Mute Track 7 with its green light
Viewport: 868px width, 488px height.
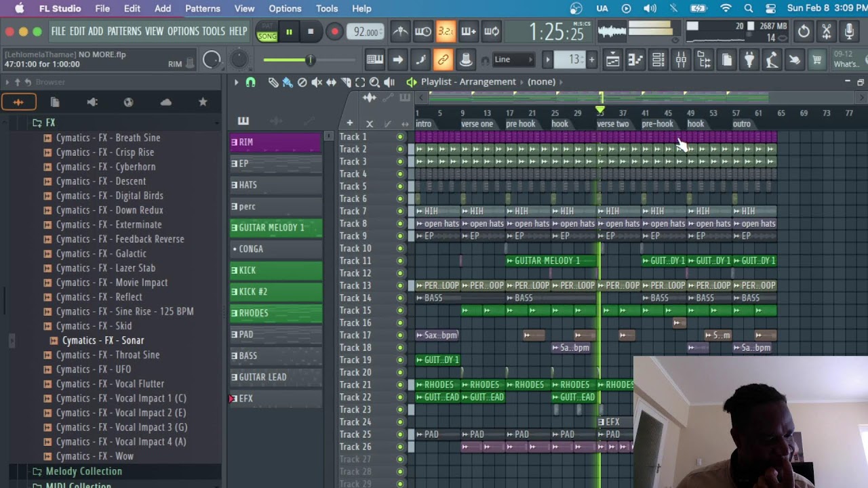pos(400,211)
